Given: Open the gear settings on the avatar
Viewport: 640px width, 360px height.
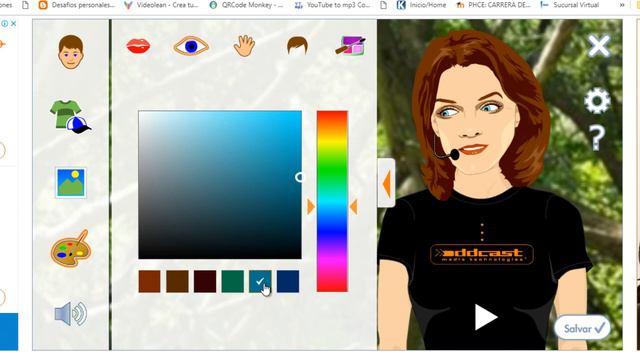Looking at the screenshot, I should (x=597, y=100).
